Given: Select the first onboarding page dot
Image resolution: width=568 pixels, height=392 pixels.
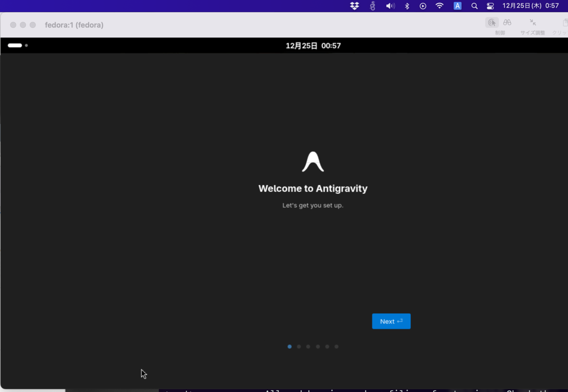Looking at the screenshot, I should point(290,347).
